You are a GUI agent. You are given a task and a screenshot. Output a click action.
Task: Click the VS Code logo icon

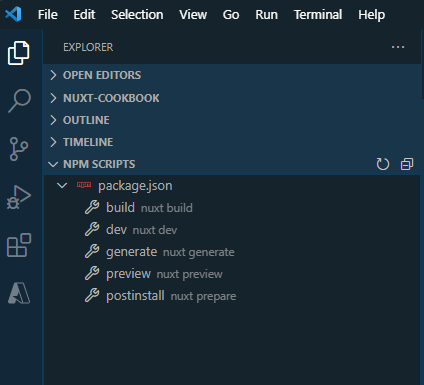point(13,14)
